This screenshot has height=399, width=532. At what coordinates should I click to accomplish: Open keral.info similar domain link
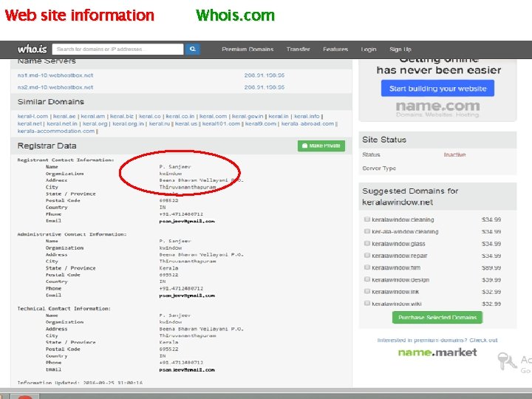click(x=307, y=117)
